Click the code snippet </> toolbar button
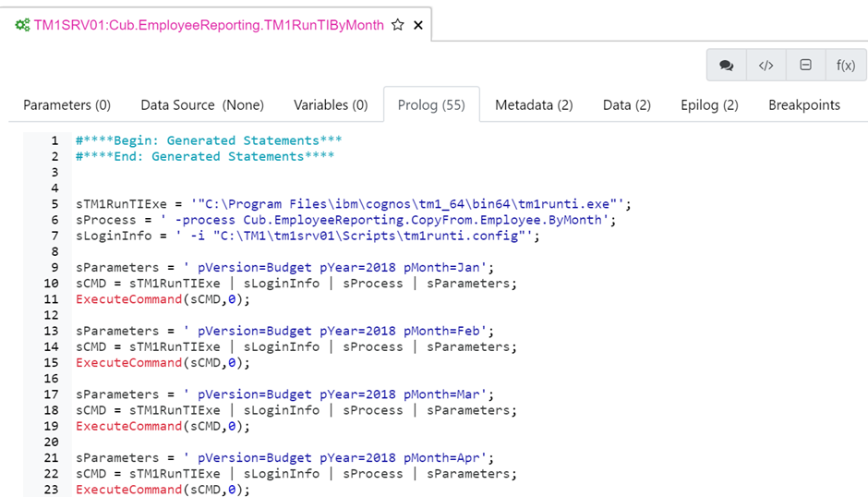 coord(766,66)
